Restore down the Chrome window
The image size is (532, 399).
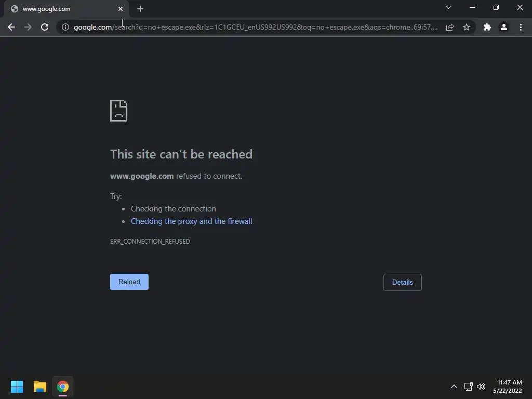496,7
